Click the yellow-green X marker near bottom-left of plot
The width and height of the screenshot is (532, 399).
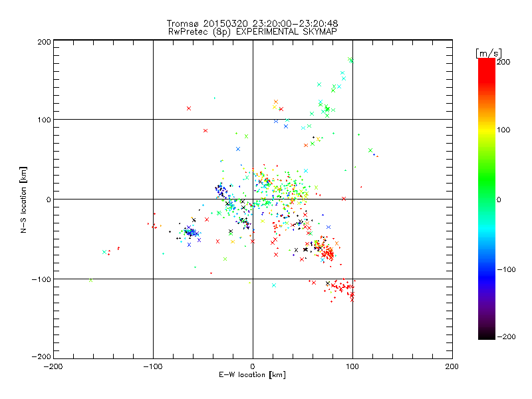90,280
